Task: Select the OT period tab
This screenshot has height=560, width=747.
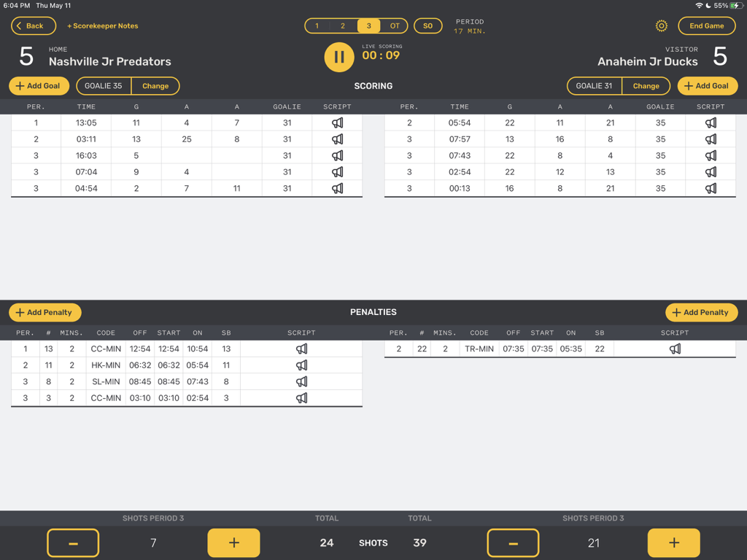Action: coord(395,26)
